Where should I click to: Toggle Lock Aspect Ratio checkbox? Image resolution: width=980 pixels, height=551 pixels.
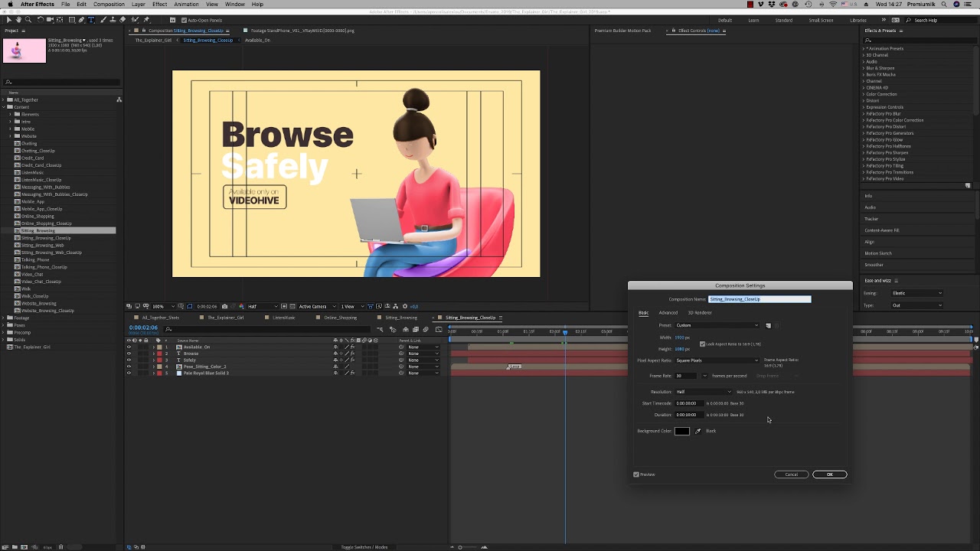(x=702, y=344)
